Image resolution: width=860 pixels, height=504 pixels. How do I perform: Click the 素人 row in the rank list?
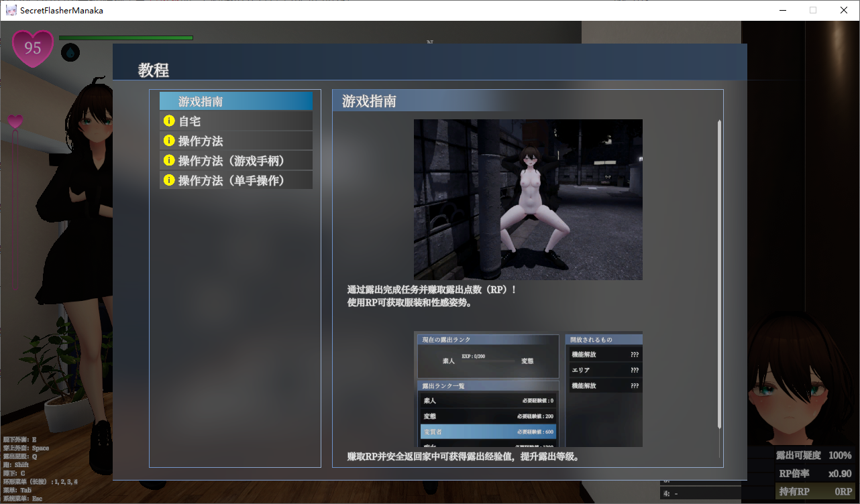click(488, 400)
